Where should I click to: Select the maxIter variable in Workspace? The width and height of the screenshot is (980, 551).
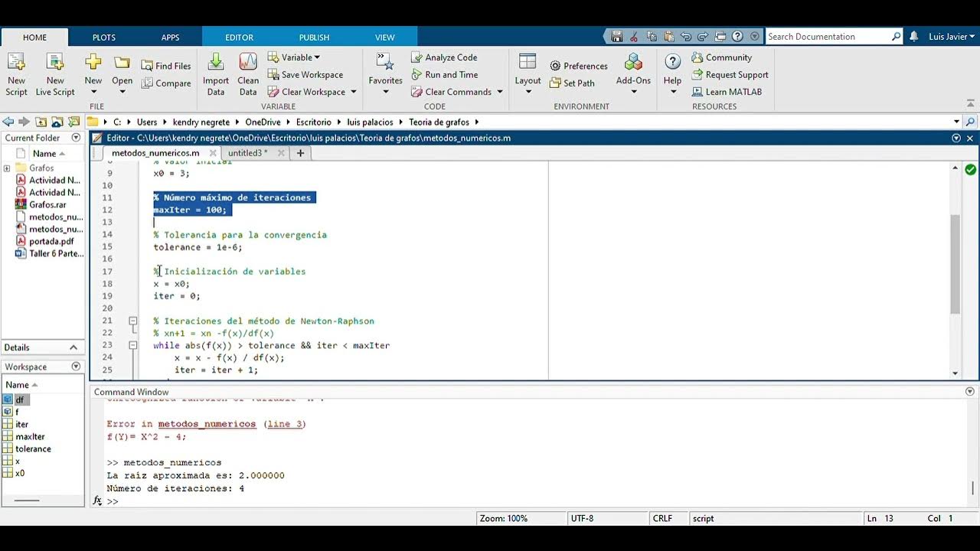(30, 436)
